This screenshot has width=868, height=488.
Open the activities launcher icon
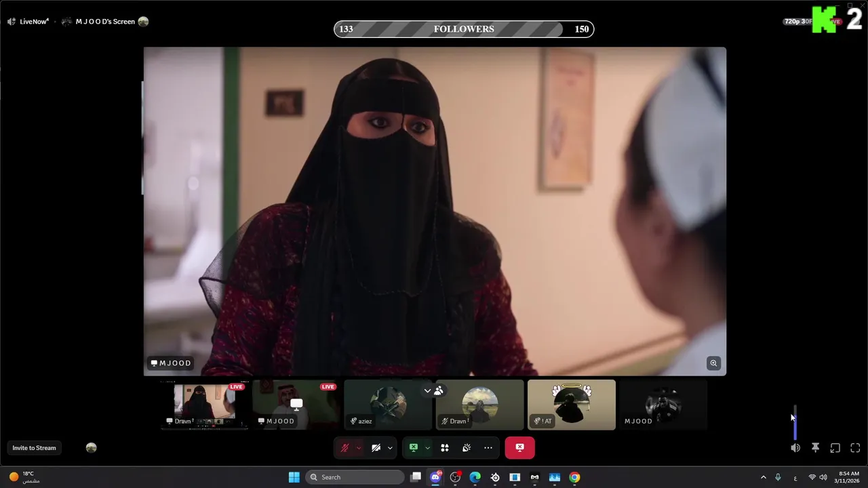point(445,448)
